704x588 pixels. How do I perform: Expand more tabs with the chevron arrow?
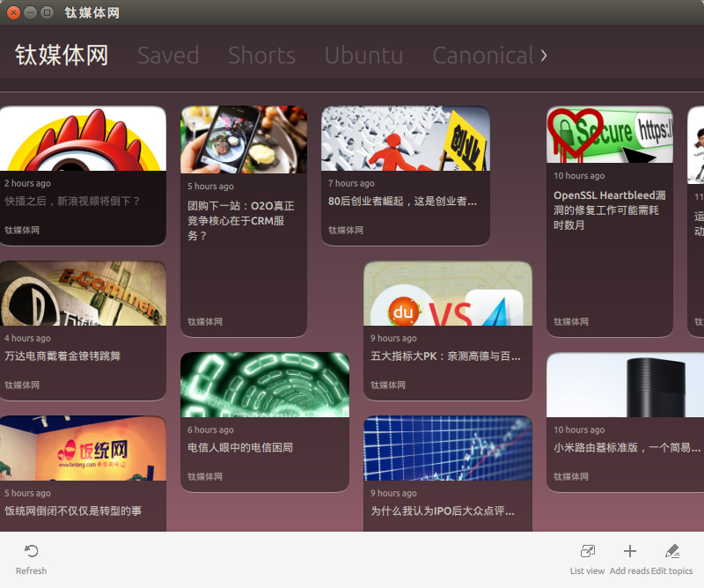[x=544, y=55]
